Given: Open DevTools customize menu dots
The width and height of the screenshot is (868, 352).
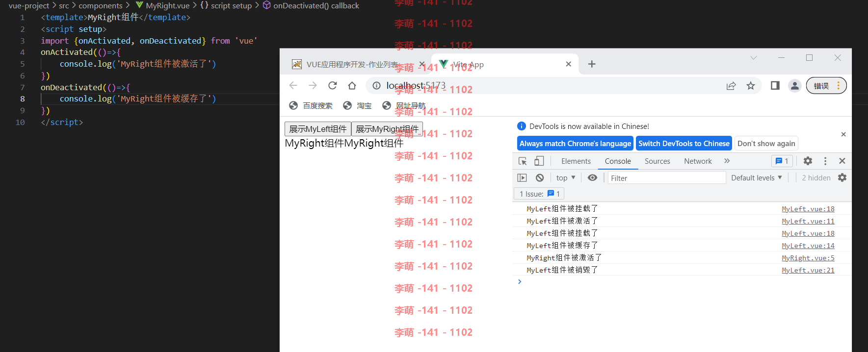Looking at the screenshot, I should coord(825,161).
